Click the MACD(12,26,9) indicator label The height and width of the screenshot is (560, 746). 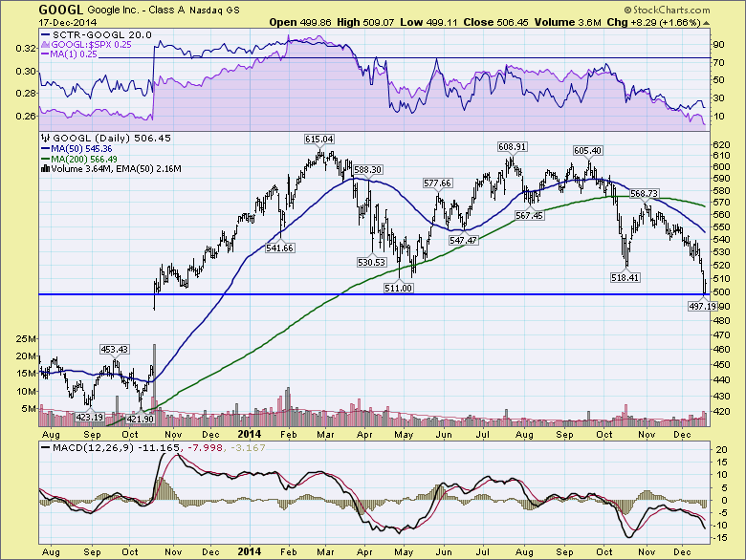[x=94, y=448]
